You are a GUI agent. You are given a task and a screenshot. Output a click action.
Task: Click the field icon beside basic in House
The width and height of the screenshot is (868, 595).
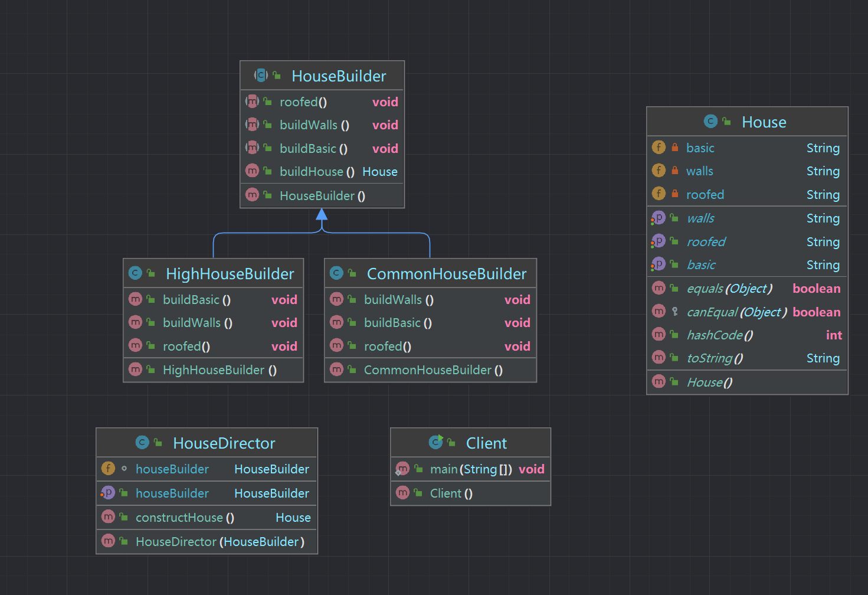[x=659, y=148]
